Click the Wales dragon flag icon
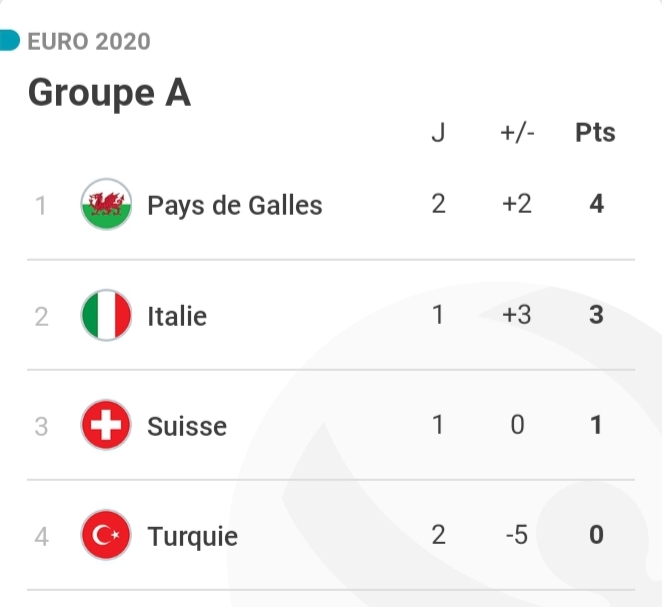The width and height of the screenshot is (662, 607). click(x=106, y=205)
